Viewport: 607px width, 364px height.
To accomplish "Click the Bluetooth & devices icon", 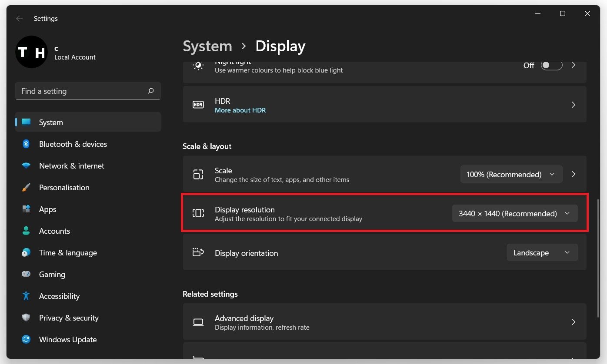I will (26, 144).
